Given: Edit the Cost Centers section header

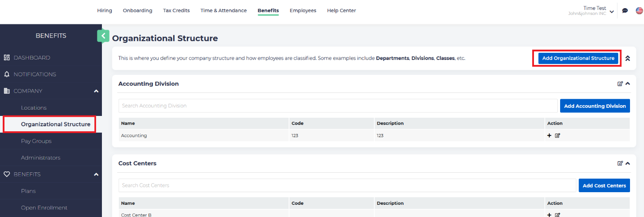Looking at the screenshot, I should click(620, 163).
